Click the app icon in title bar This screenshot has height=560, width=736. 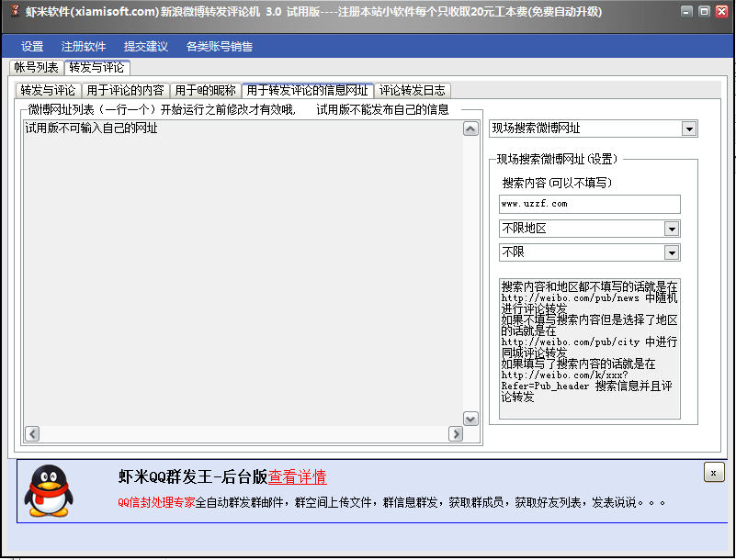(15, 11)
